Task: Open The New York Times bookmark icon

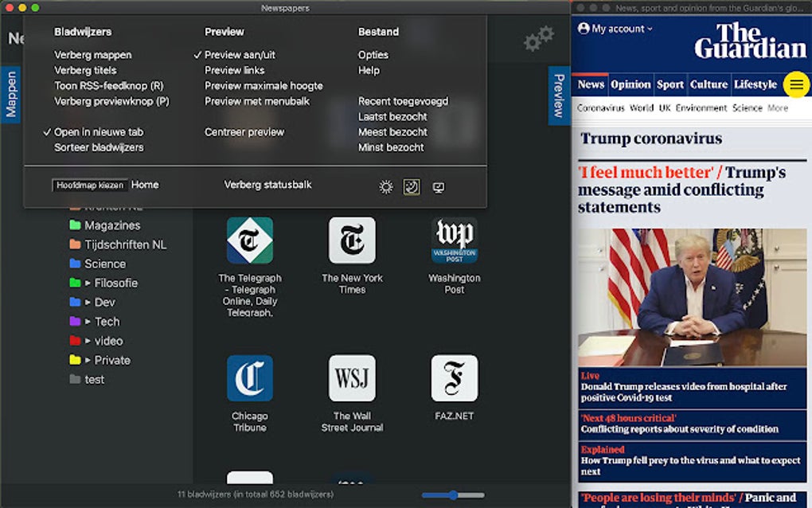Action: (x=352, y=240)
